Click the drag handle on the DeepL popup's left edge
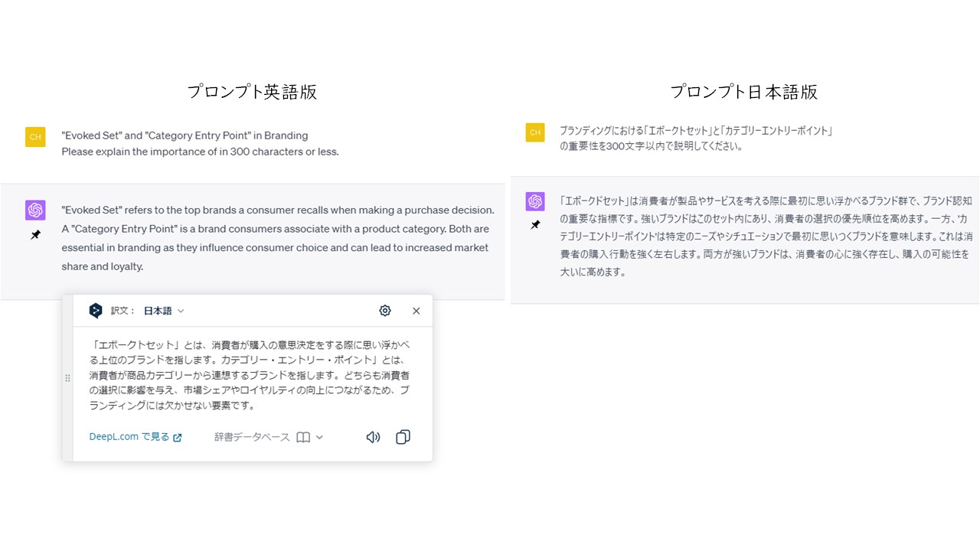Screen dimensions: 980x551 pyautogui.click(x=67, y=378)
